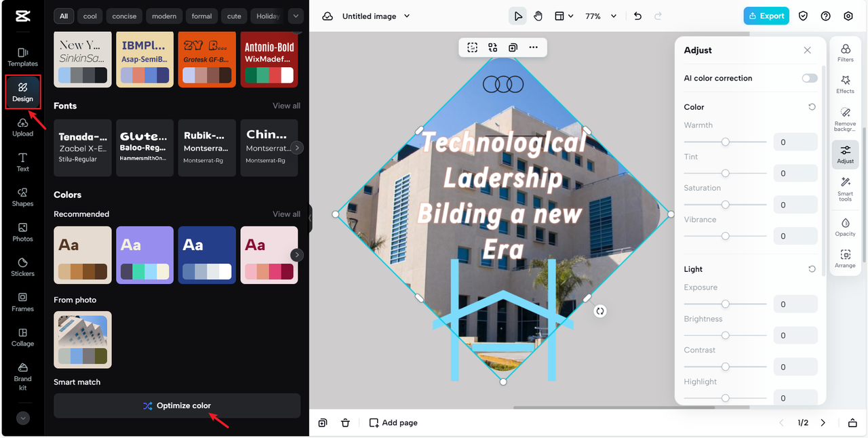Select the Text tool in sidebar
The height and width of the screenshot is (438, 868).
tap(22, 162)
